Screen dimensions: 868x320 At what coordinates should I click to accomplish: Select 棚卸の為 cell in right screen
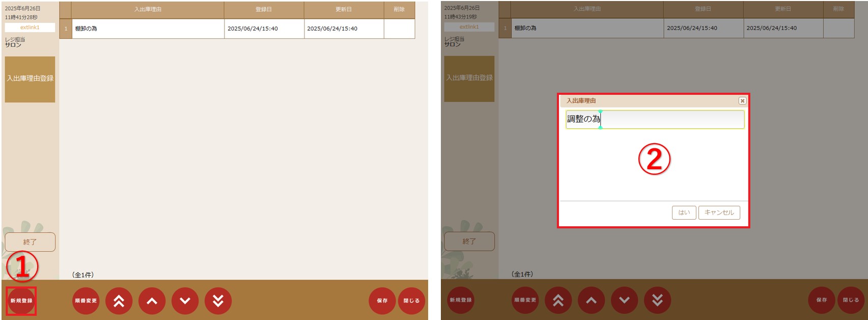pyautogui.click(x=587, y=28)
